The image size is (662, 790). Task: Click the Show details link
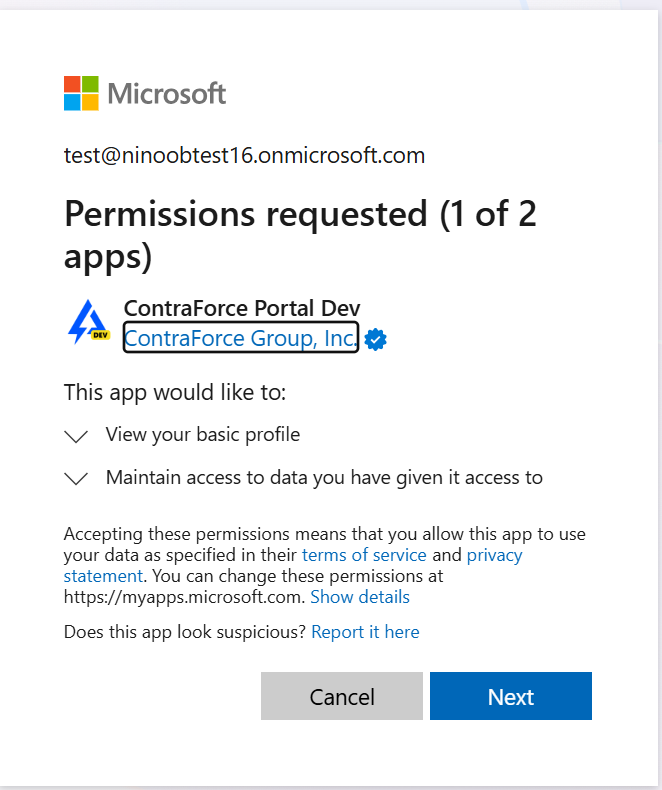pos(360,597)
